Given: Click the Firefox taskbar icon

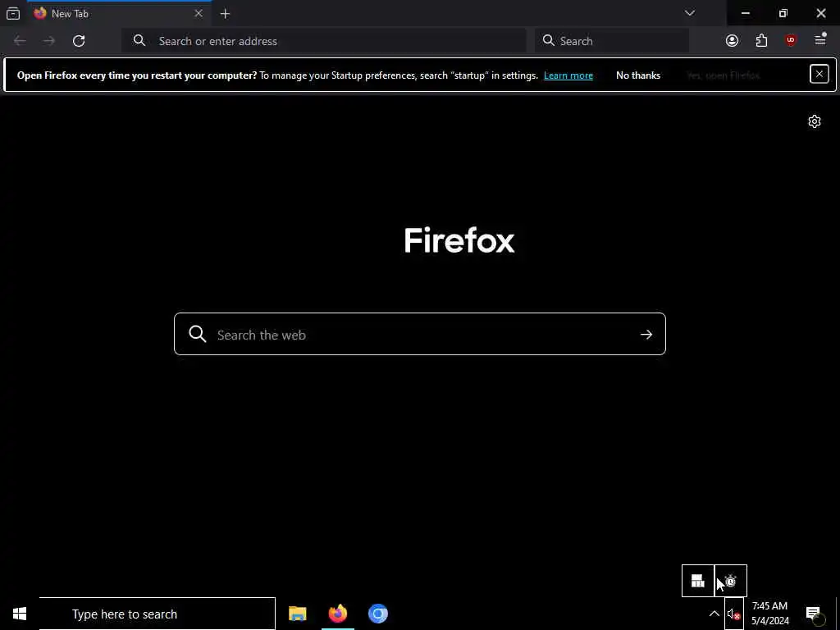Looking at the screenshot, I should (x=337, y=614).
